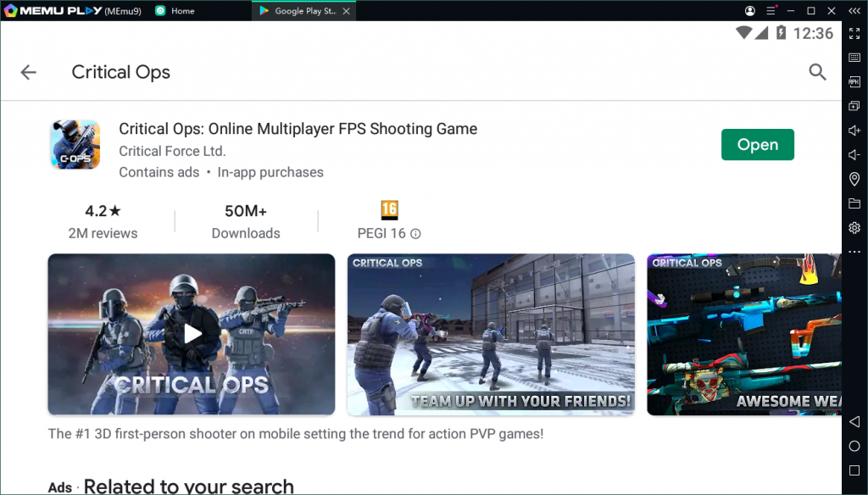Increase emulator volume
This screenshot has width=868, height=495.
(854, 131)
